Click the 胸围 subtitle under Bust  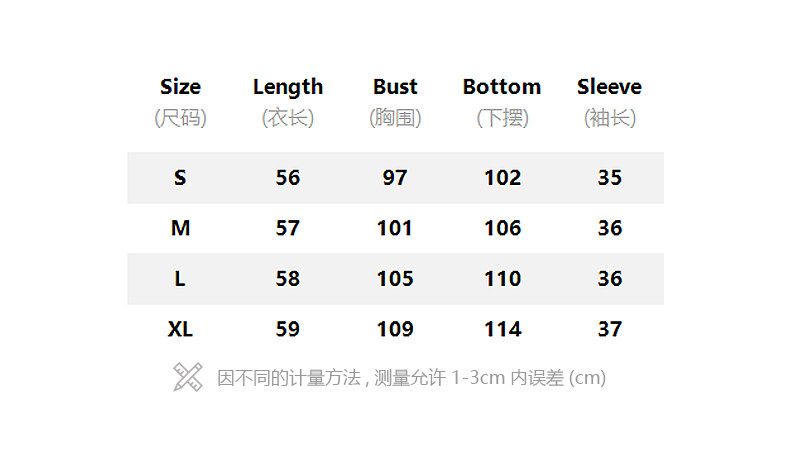click(395, 118)
